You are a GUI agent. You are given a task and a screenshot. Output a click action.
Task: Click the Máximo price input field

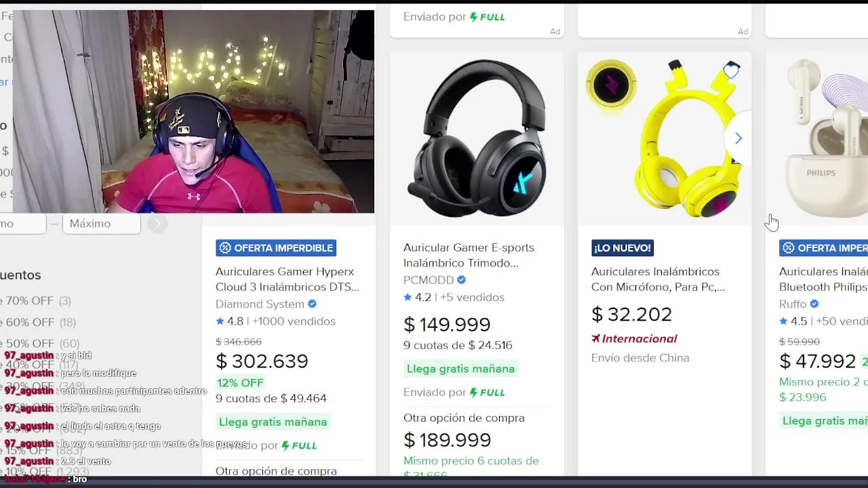[101, 224]
